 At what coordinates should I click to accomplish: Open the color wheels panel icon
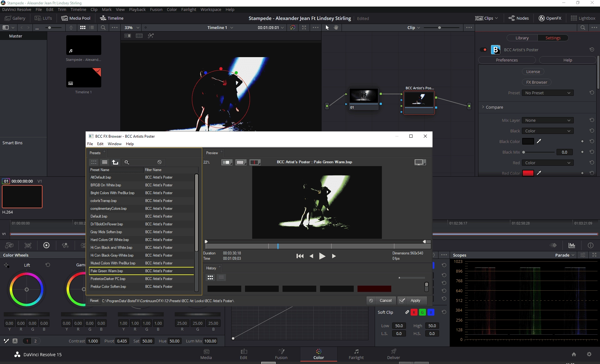46,245
